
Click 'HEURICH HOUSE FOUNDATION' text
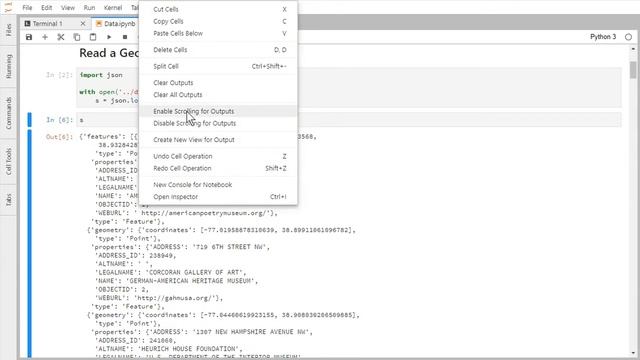click(x=188, y=349)
